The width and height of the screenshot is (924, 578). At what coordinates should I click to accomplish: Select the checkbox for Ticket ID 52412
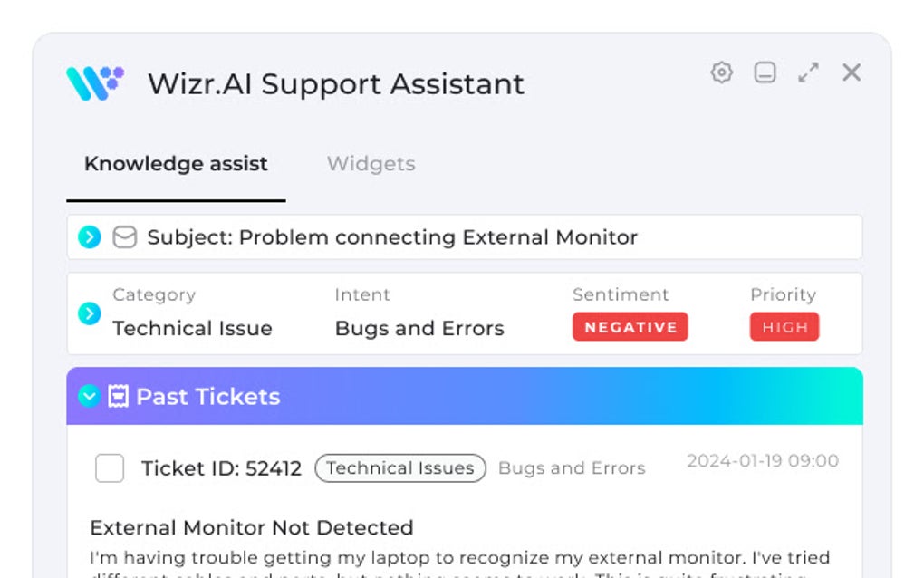click(x=109, y=468)
